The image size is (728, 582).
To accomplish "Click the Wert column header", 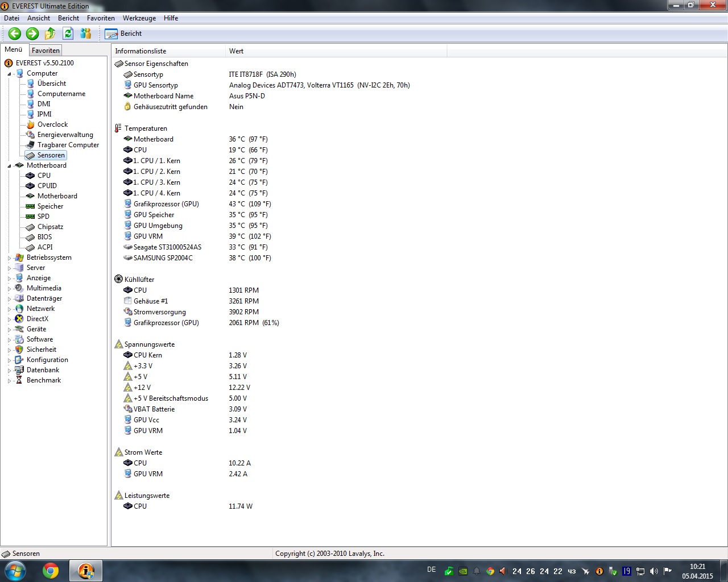I will 336,51.
